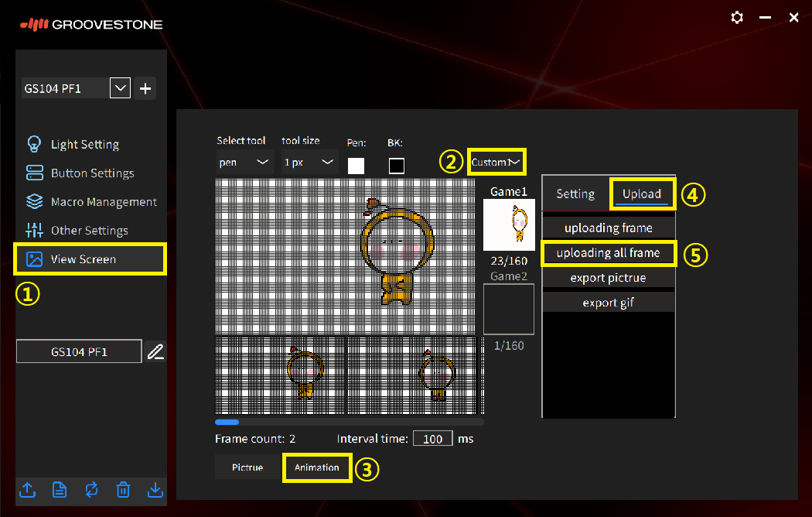Screen dimensions: 812x517
Task: Select the Game1 animation thumbnail
Action: tap(509, 224)
